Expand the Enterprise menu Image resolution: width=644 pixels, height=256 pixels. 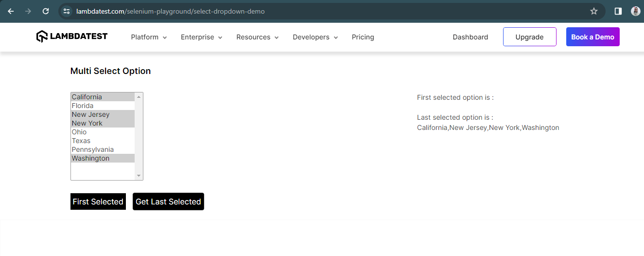[x=201, y=37]
